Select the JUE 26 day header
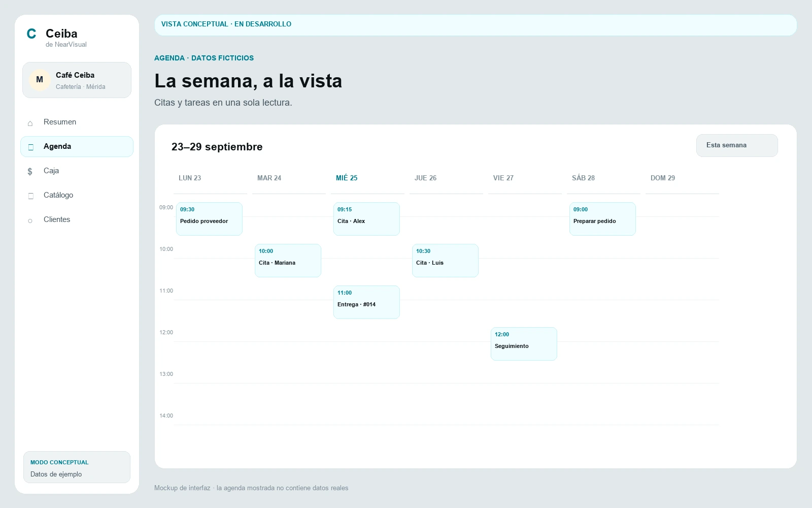812x508 pixels. [x=425, y=178]
